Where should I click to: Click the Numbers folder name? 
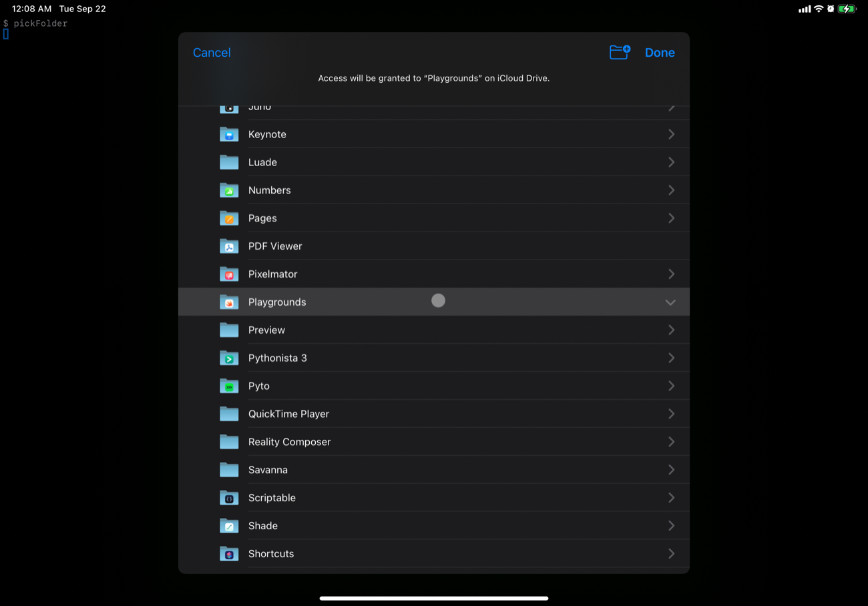click(x=269, y=190)
